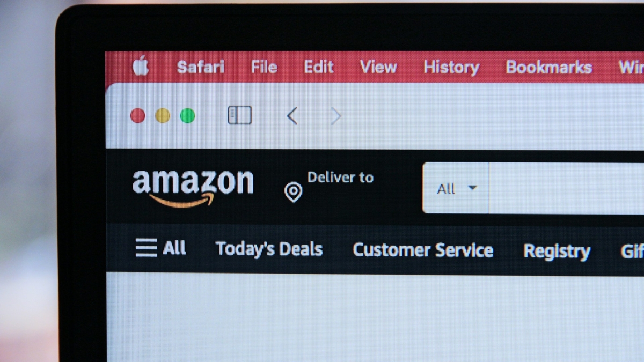Viewport: 644px width, 362px height.
Task: Open the History menu
Action: 451,68
